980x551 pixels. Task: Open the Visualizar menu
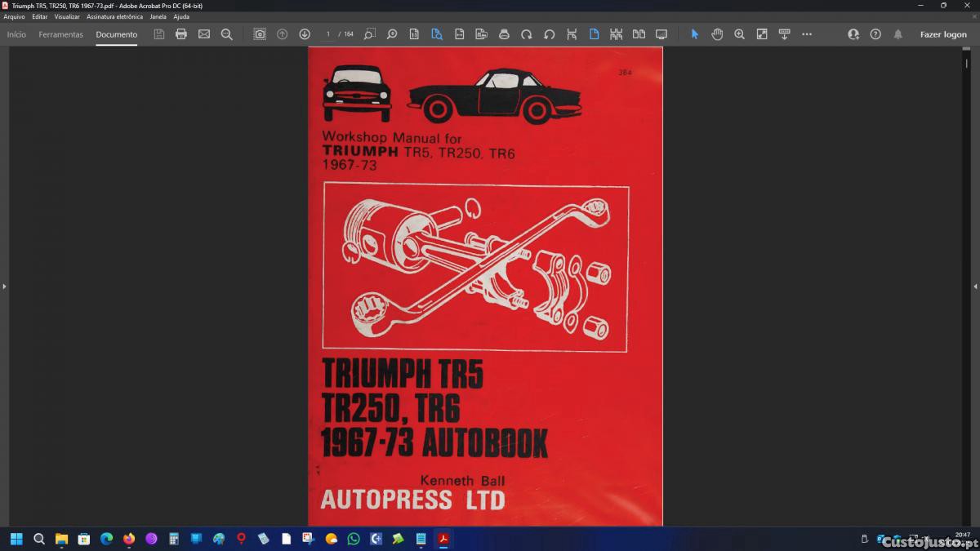click(x=67, y=16)
